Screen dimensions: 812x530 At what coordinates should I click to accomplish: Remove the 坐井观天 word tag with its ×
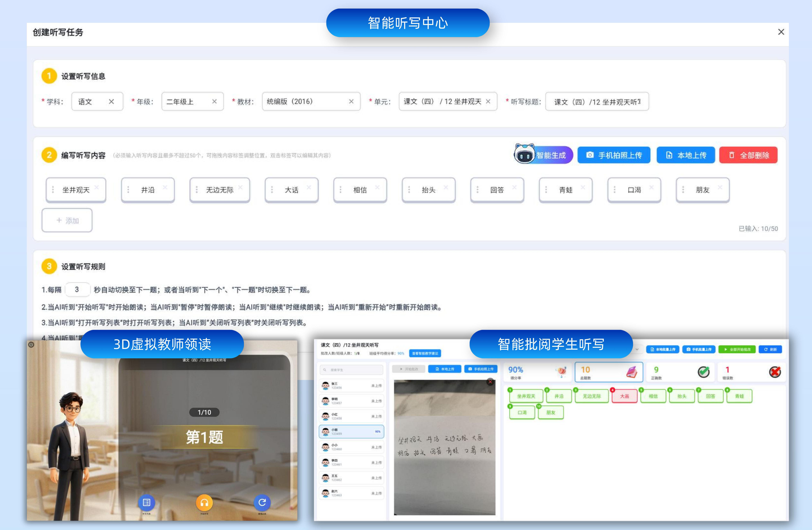pyautogui.click(x=97, y=187)
